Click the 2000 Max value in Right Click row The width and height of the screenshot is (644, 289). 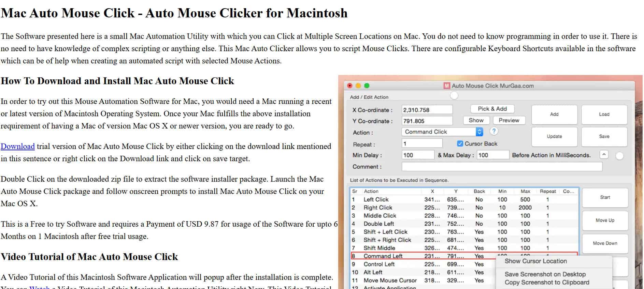click(x=525, y=208)
